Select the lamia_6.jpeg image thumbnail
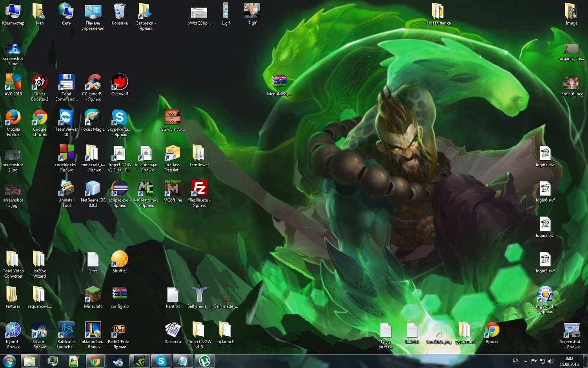 point(571,83)
